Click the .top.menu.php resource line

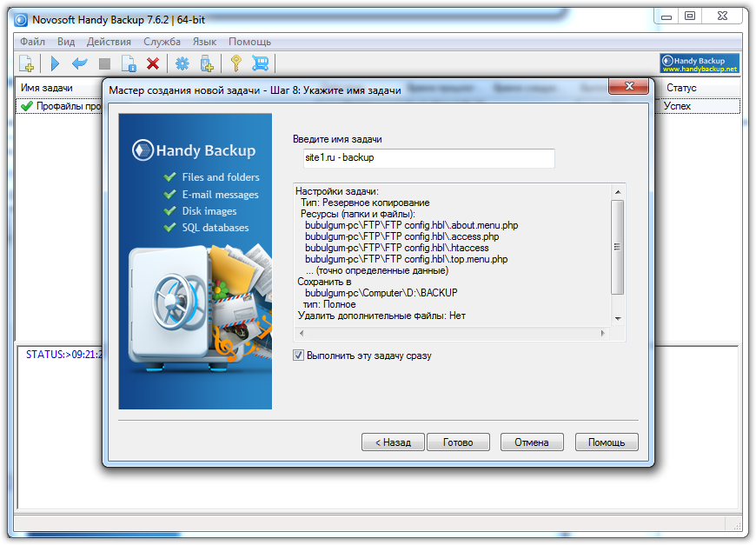(407, 260)
